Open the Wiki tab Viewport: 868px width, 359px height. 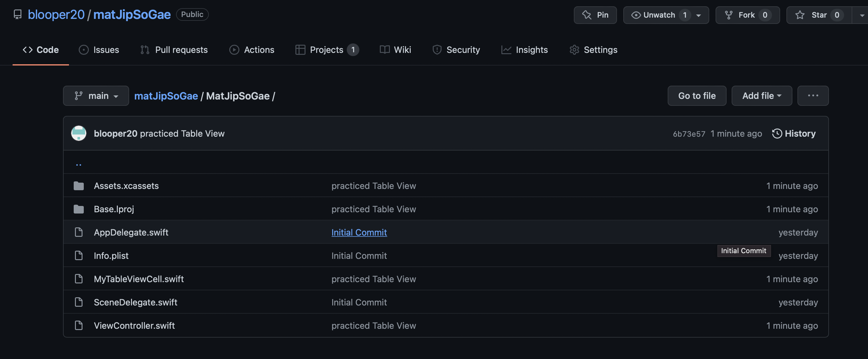pyautogui.click(x=395, y=50)
